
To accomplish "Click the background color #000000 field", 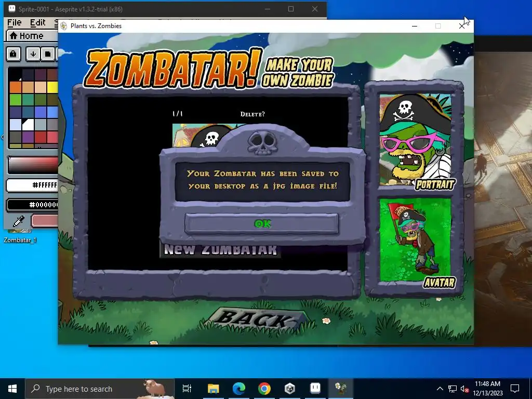I will point(33,205).
